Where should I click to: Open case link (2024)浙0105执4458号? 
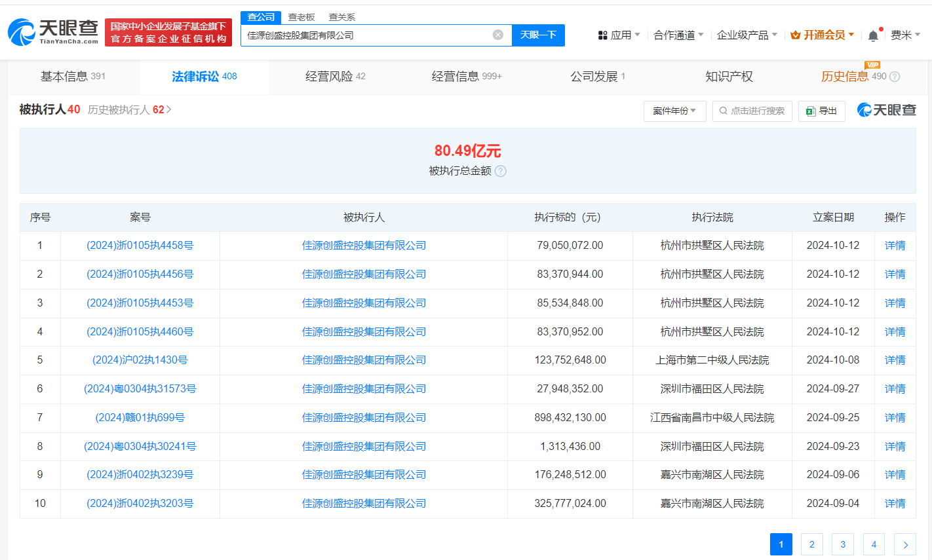pos(140,245)
